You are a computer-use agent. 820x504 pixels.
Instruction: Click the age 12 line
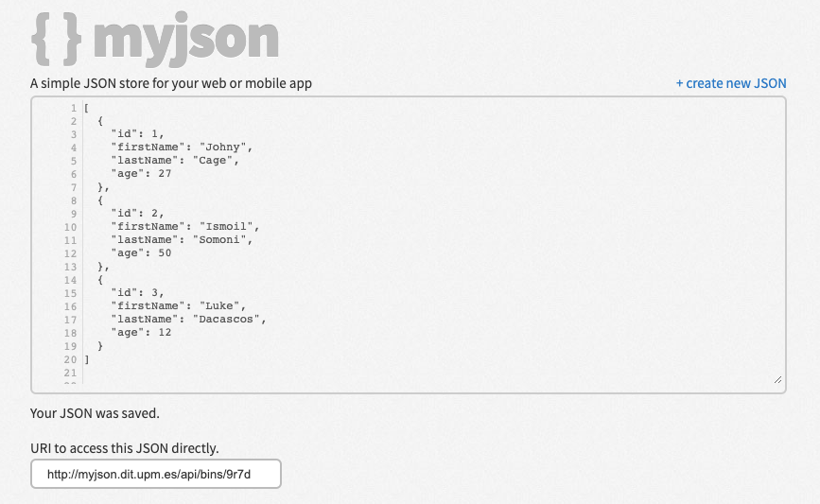pyautogui.click(x=141, y=333)
